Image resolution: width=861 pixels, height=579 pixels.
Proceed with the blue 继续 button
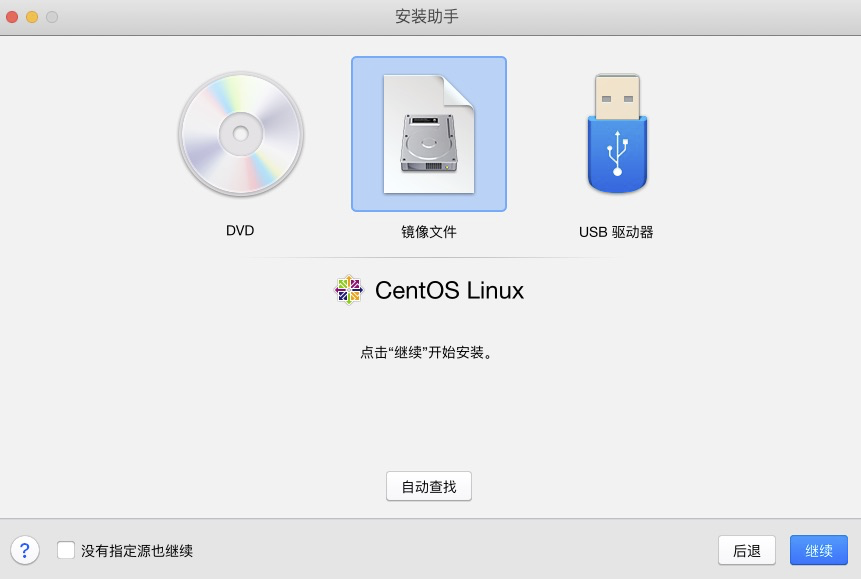click(819, 550)
